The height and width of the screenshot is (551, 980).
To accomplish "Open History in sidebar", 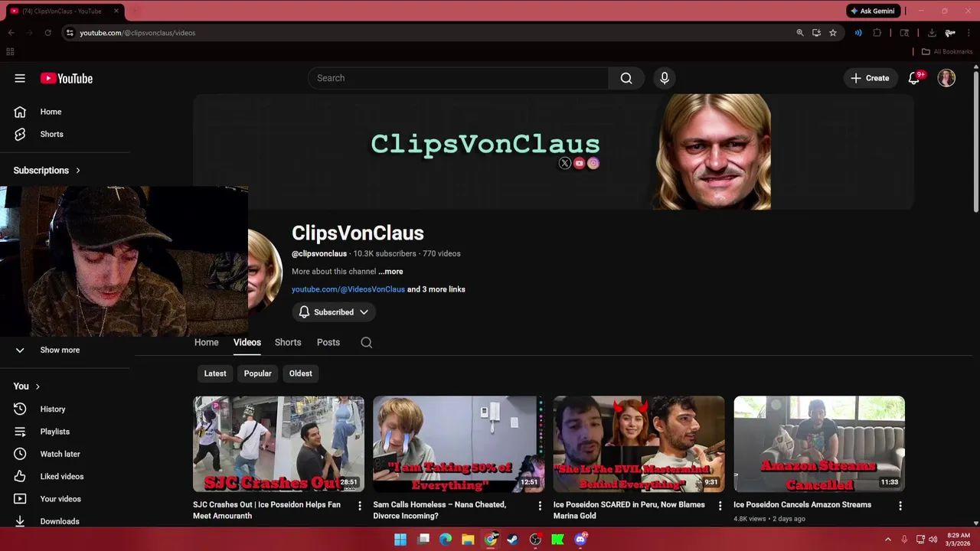I will tap(53, 409).
